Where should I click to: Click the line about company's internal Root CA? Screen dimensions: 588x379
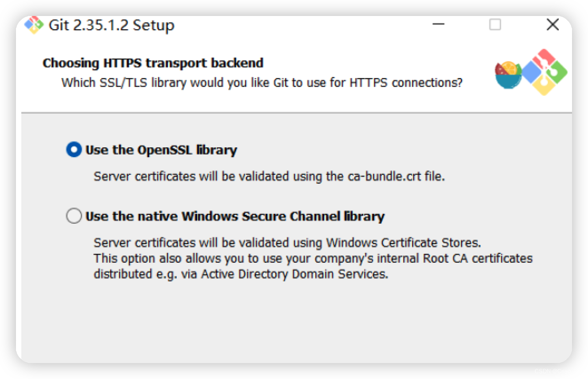313,258
